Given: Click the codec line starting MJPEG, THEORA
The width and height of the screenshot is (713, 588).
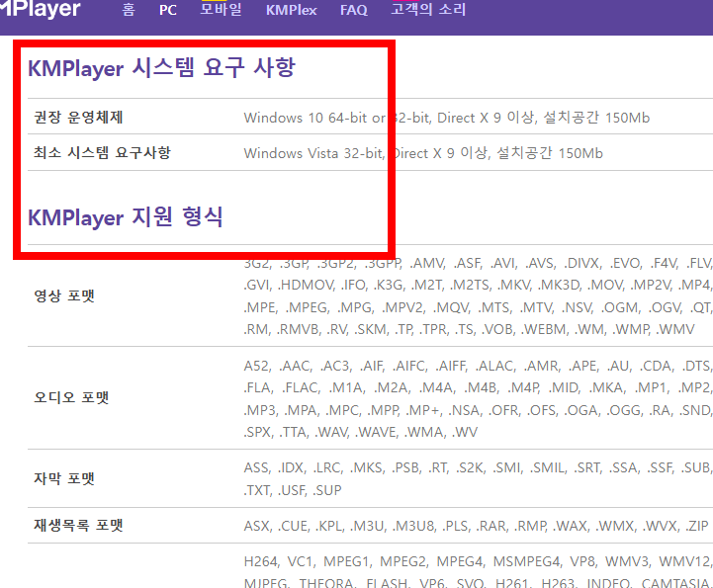Looking at the screenshot, I should [x=479, y=582].
